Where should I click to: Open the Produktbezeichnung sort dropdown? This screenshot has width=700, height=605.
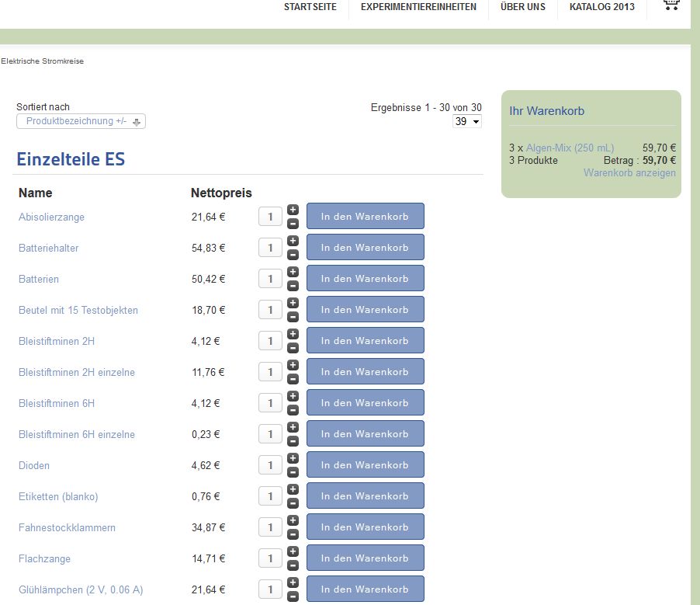[81, 122]
